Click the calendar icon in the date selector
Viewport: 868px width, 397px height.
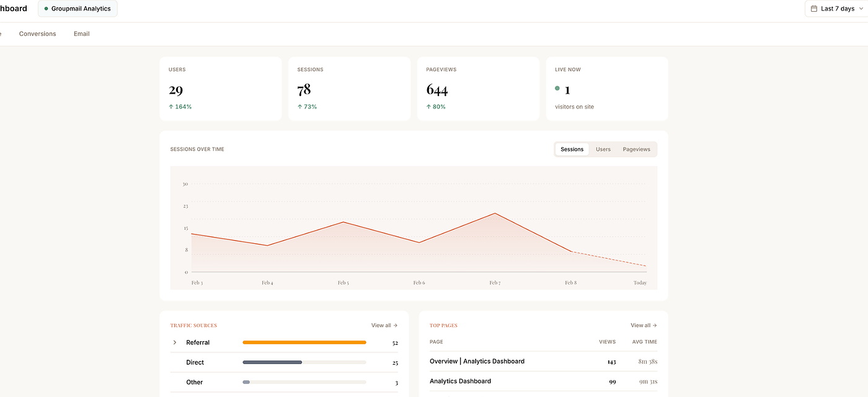click(814, 8)
